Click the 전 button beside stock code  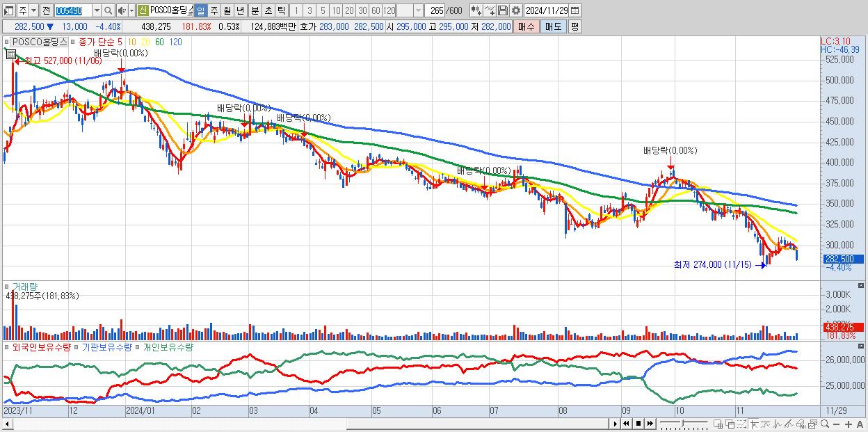(x=46, y=10)
